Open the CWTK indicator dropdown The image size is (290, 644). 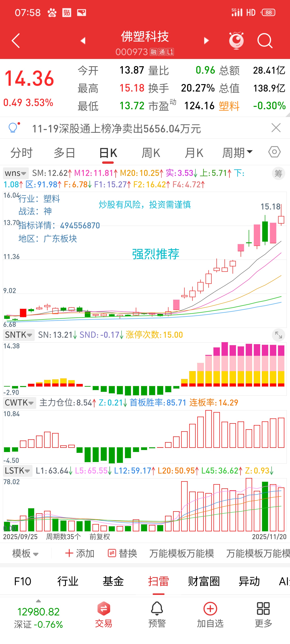pyautogui.click(x=20, y=403)
